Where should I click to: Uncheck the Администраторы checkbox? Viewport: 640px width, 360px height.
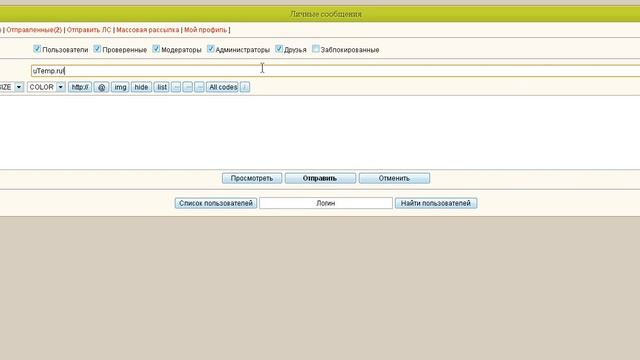click(x=211, y=49)
